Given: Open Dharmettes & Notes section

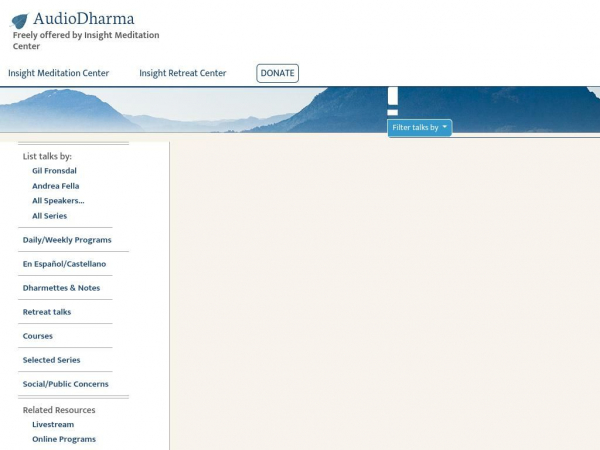Looking at the screenshot, I should coord(61,288).
